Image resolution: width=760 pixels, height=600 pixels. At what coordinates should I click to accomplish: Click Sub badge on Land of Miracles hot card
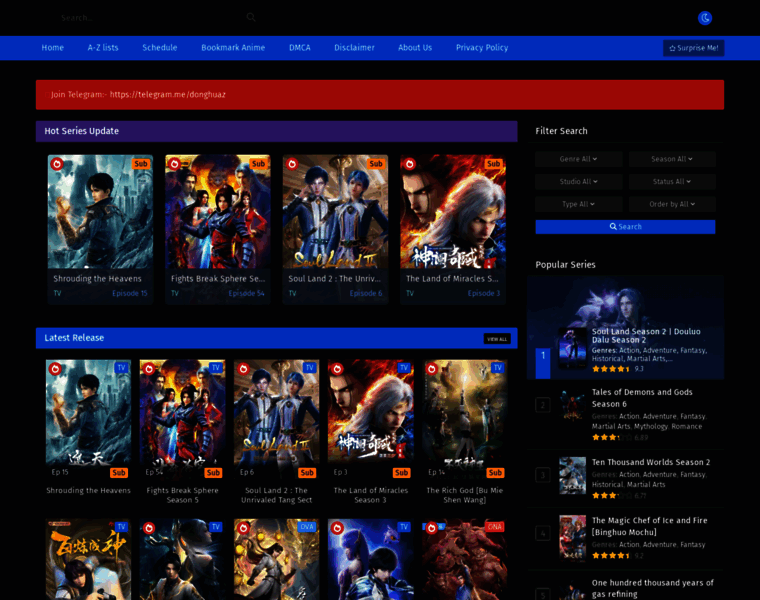pyautogui.click(x=493, y=164)
